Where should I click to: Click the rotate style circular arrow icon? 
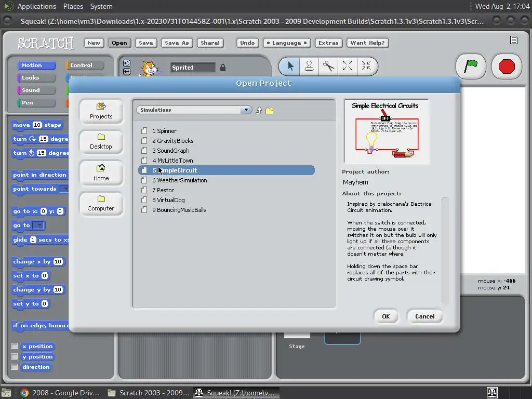point(127,63)
